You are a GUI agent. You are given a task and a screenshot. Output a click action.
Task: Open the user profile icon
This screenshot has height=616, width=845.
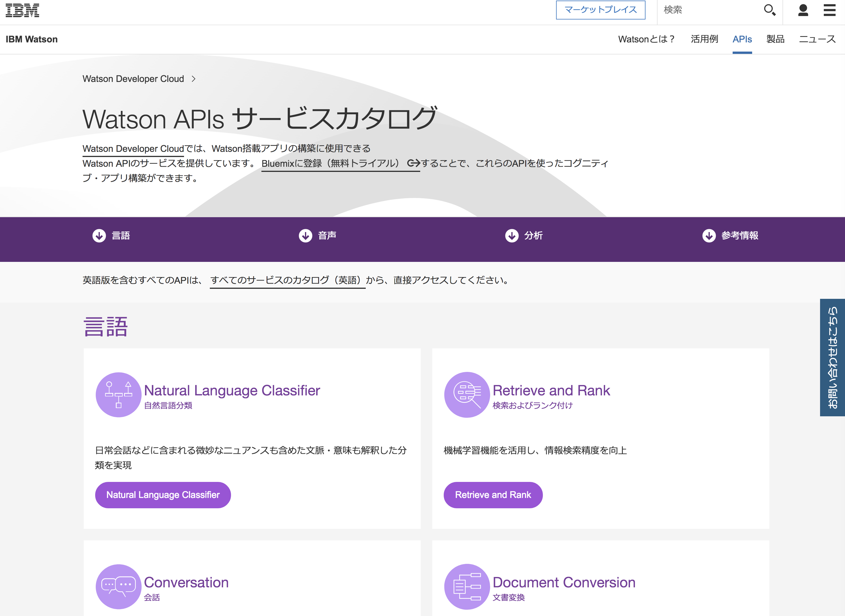[803, 10]
